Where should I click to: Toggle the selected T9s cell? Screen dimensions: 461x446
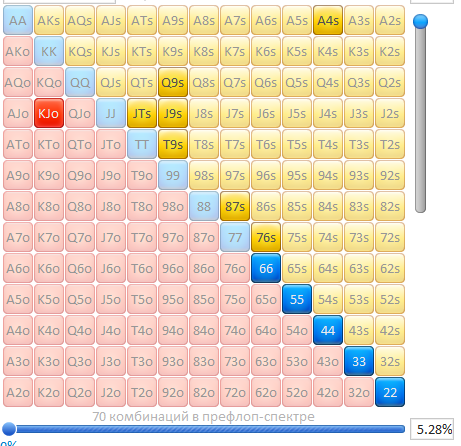(x=173, y=144)
